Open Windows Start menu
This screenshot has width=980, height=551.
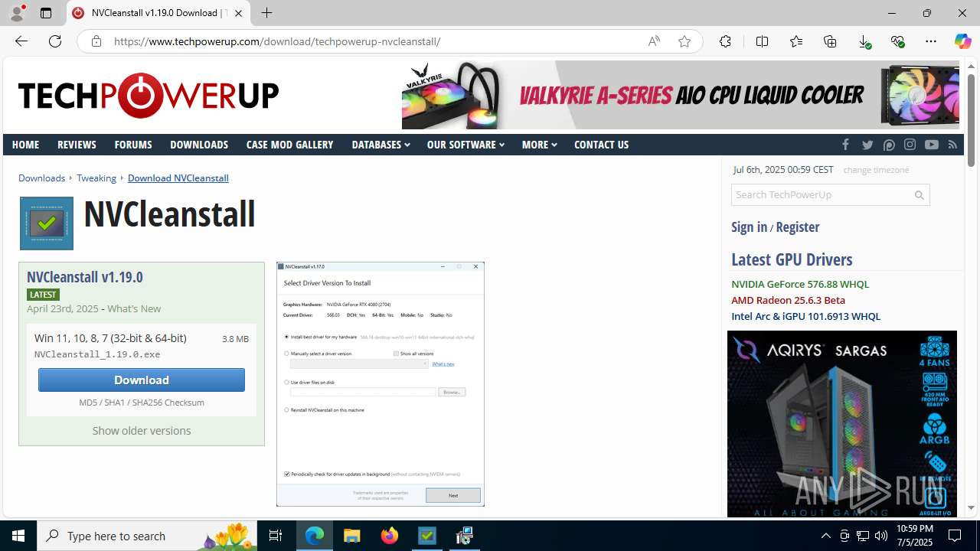point(18,536)
